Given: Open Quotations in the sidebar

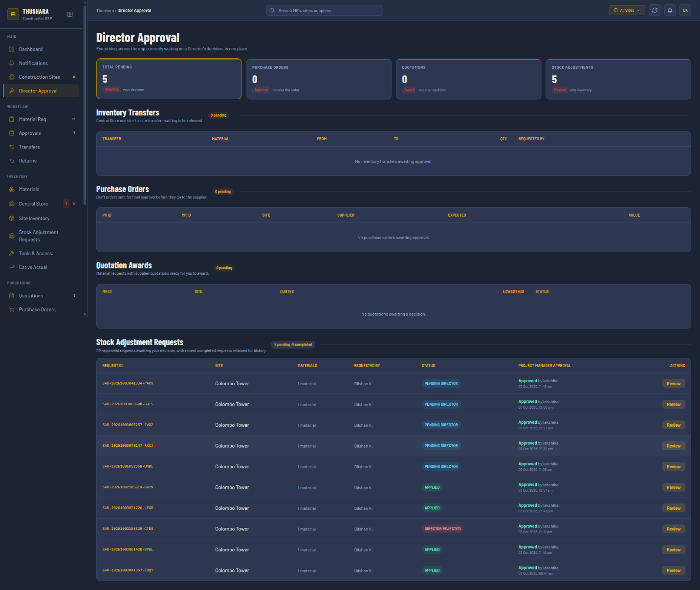Looking at the screenshot, I should pyautogui.click(x=41, y=296).
